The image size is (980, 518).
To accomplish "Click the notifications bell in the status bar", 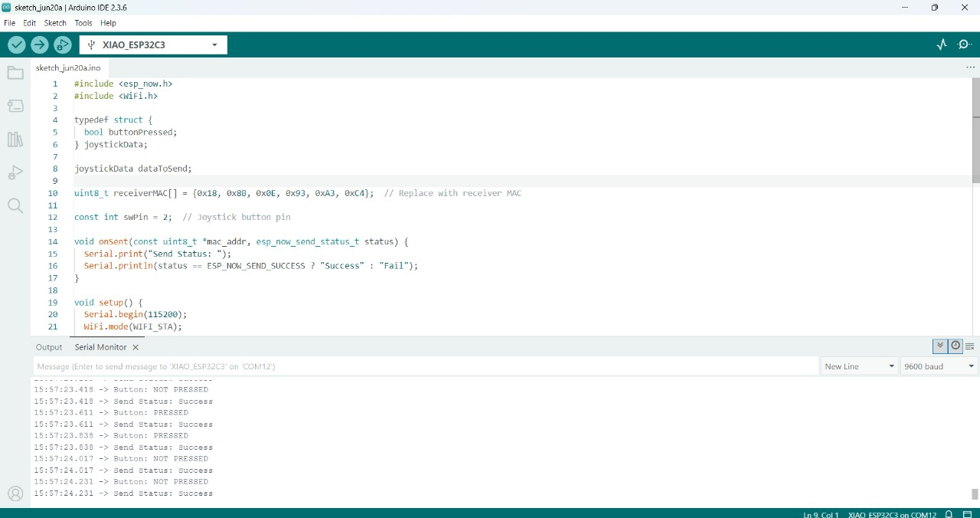I will point(949,514).
